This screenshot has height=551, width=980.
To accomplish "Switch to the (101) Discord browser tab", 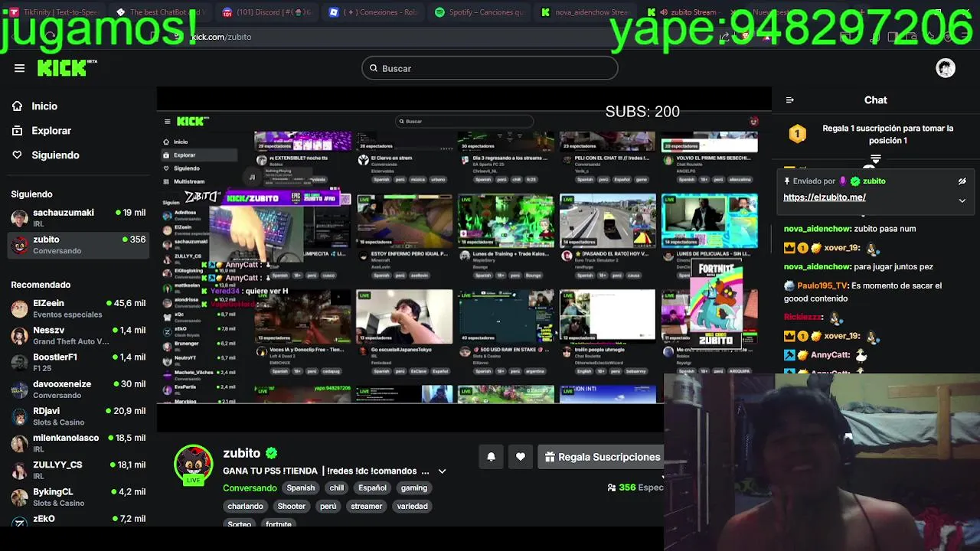I will click(x=266, y=12).
